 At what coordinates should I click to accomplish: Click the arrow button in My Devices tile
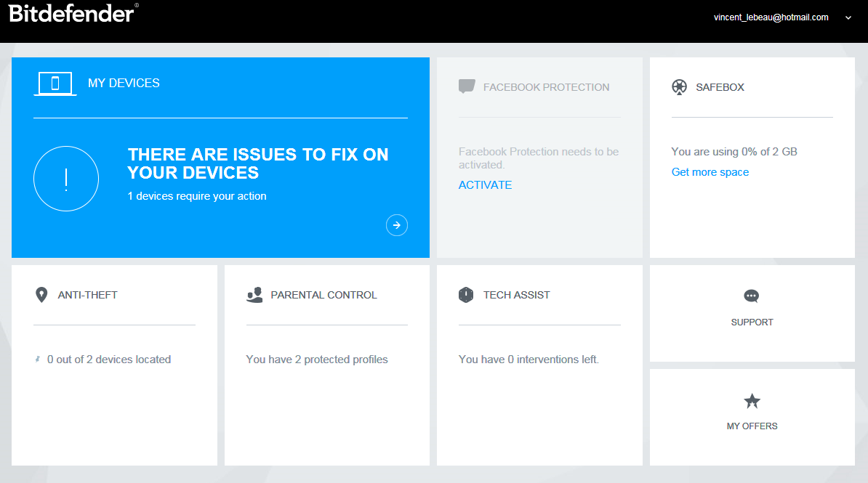(x=397, y=225)
